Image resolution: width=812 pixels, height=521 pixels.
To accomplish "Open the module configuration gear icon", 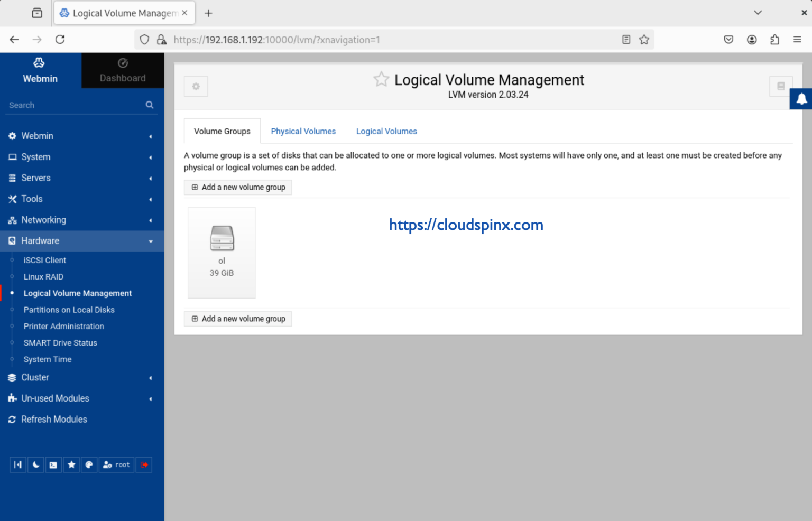I will coord(196,86).
